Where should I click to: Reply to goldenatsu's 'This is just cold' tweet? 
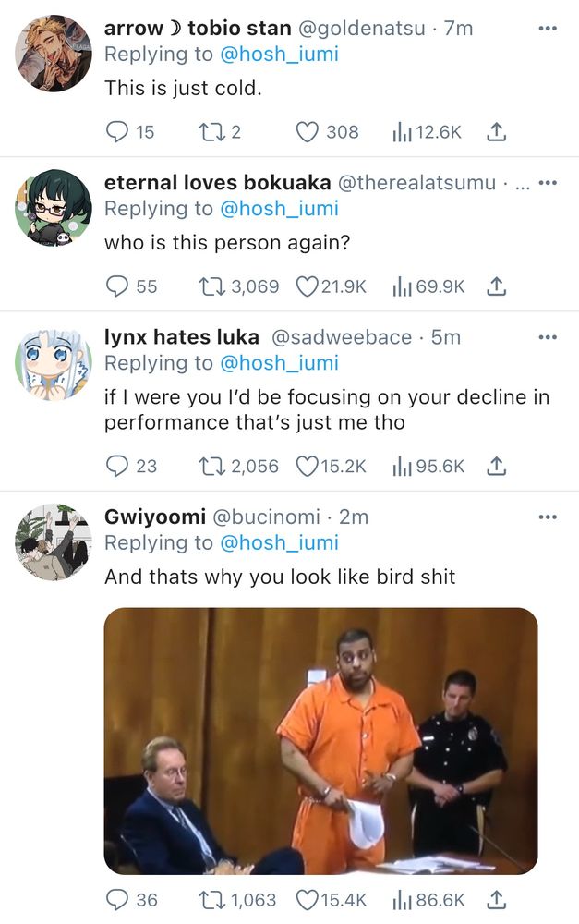(117, 132)
